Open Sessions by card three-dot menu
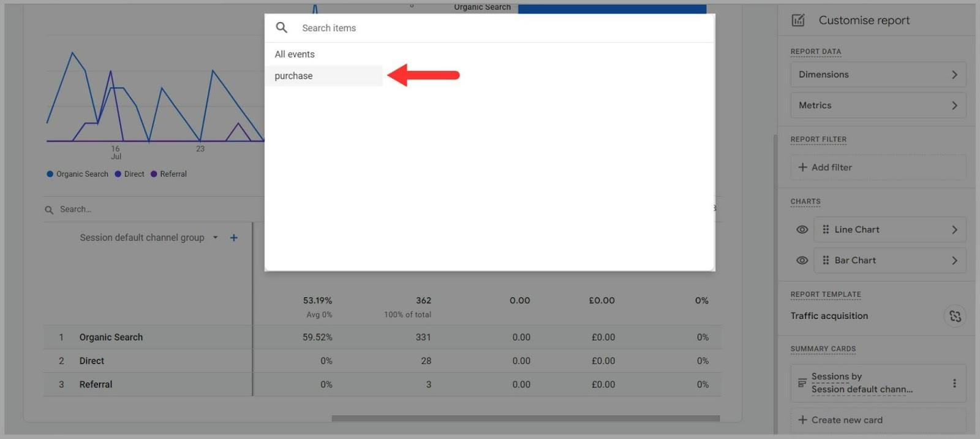This screenshot has width=980, height=439. tap(954, 383)
